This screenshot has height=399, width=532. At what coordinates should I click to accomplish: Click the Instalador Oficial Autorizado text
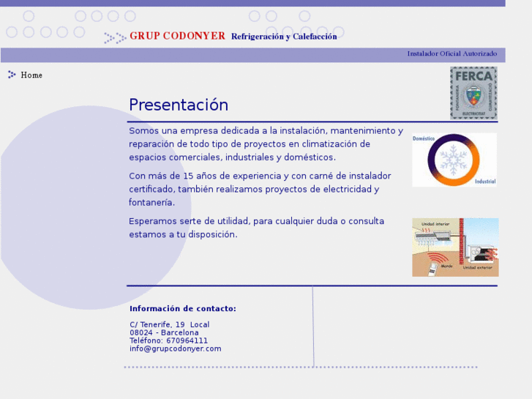coord(452,53)
